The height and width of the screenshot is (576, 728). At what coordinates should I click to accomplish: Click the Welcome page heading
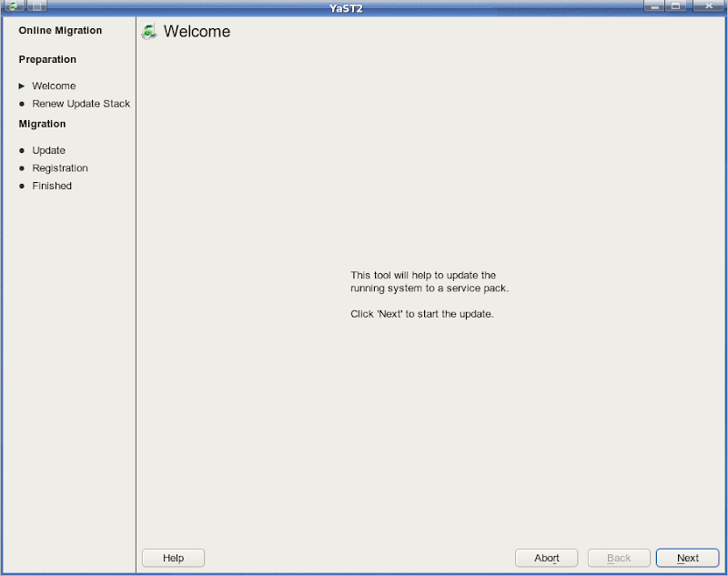coord(197,32)
